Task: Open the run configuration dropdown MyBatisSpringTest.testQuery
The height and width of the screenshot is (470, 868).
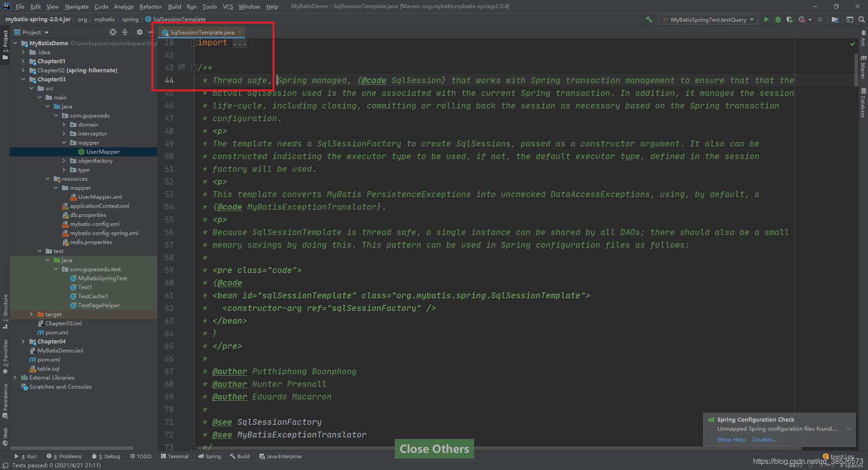Action: (x=708, y=19)
